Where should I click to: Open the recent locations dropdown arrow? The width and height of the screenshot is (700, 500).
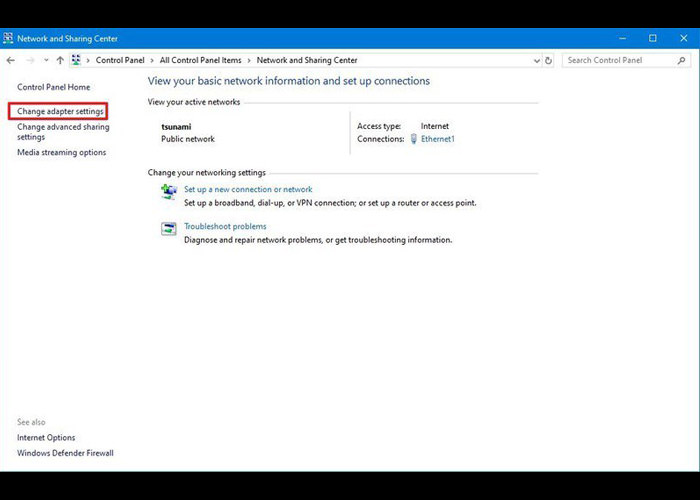coord(46,60)
